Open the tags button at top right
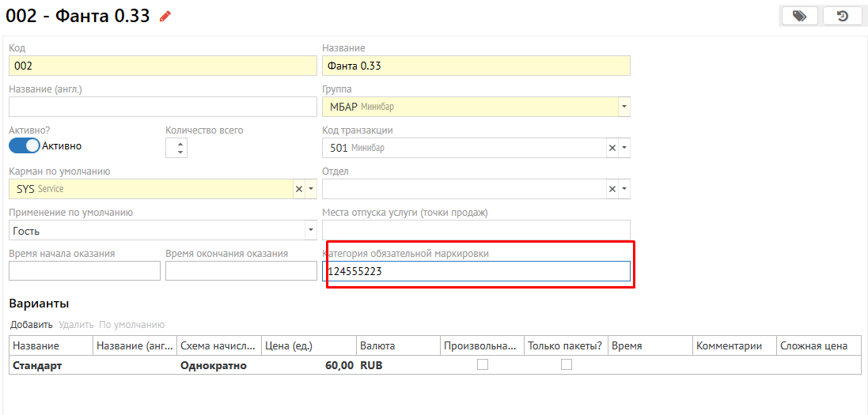 pos(799,16)
